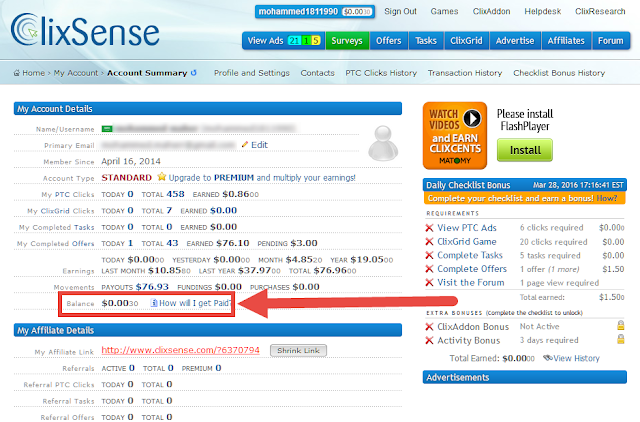Open the ClixAddon link
This screenshot has height=422, width=640.
491,11
